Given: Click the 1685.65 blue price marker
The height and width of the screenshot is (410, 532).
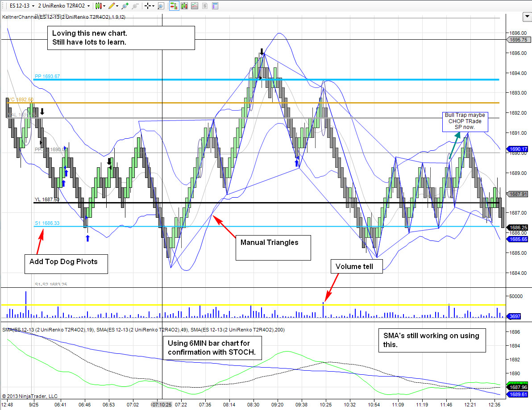Looking at the screenshot, I should (x=518, y=239).
